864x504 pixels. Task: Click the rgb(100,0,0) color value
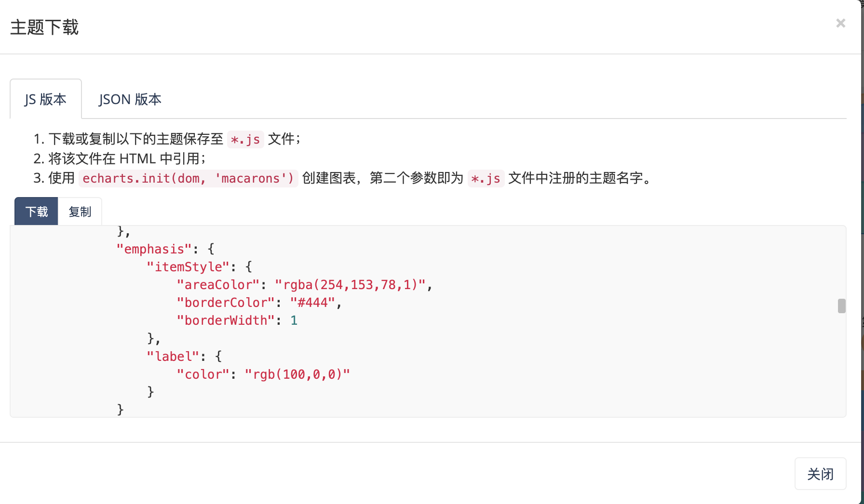(x=297, y=374)
